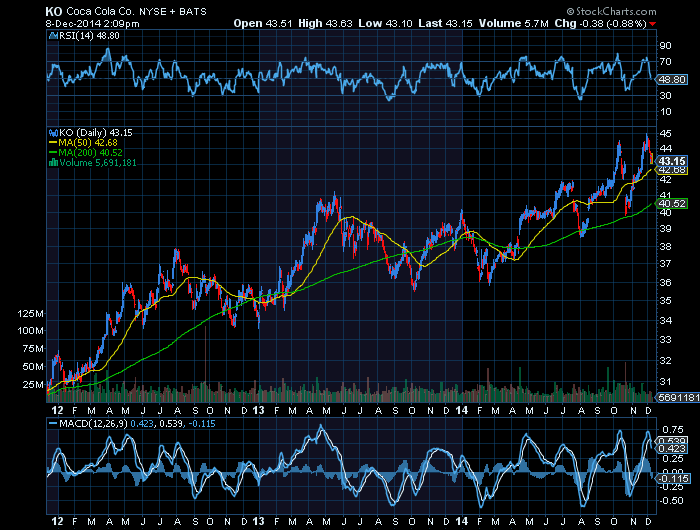
Task: Click the 100M label on volume axis
Action: tap(30, 331)
